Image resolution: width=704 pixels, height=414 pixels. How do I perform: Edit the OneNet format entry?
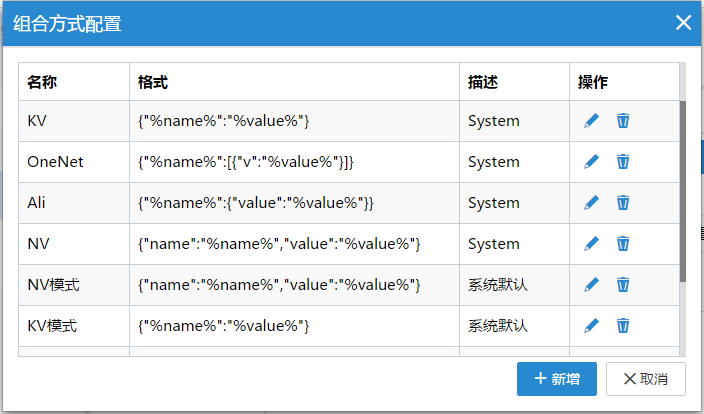[591, 162]
